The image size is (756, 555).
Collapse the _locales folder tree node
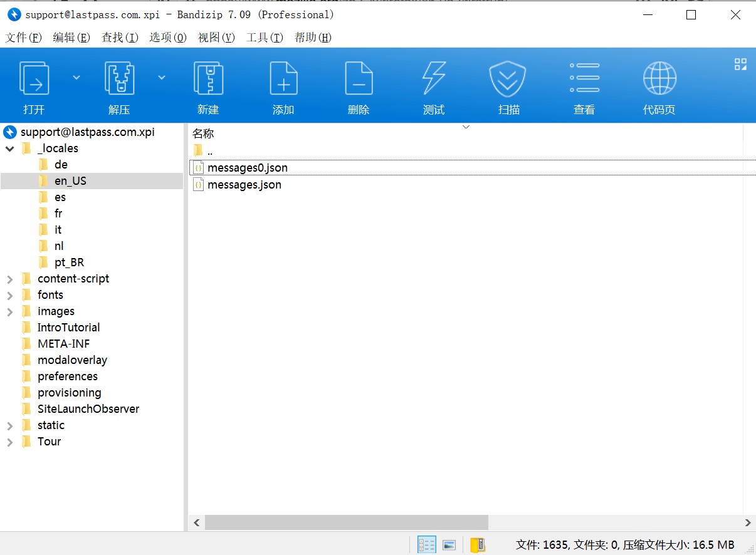point(10,148)
